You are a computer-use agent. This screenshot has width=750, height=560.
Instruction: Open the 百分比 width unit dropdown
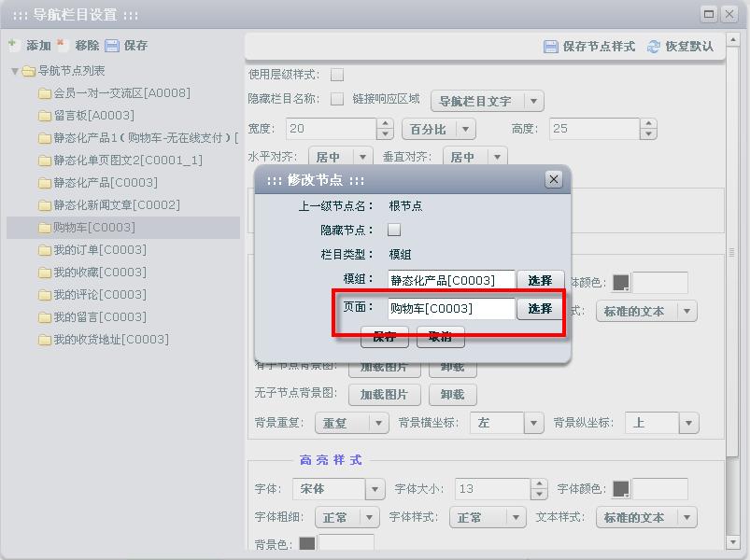(465, 129)
